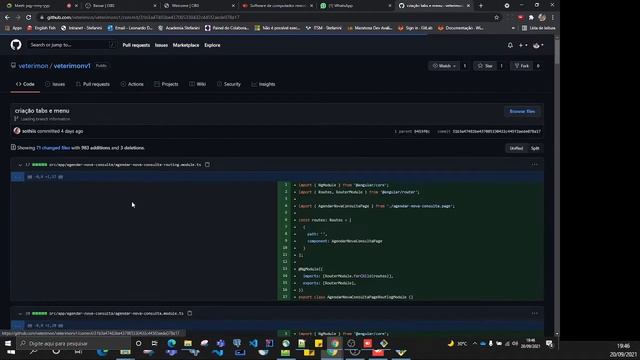
Task: Open the Apps bookmark shortcut
Action: [13, 28]
